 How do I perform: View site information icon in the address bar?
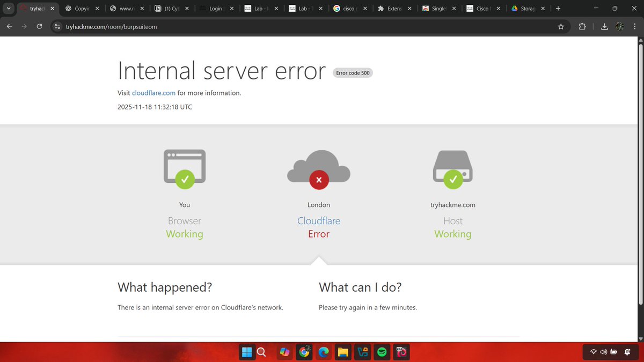tap(57, 26)
